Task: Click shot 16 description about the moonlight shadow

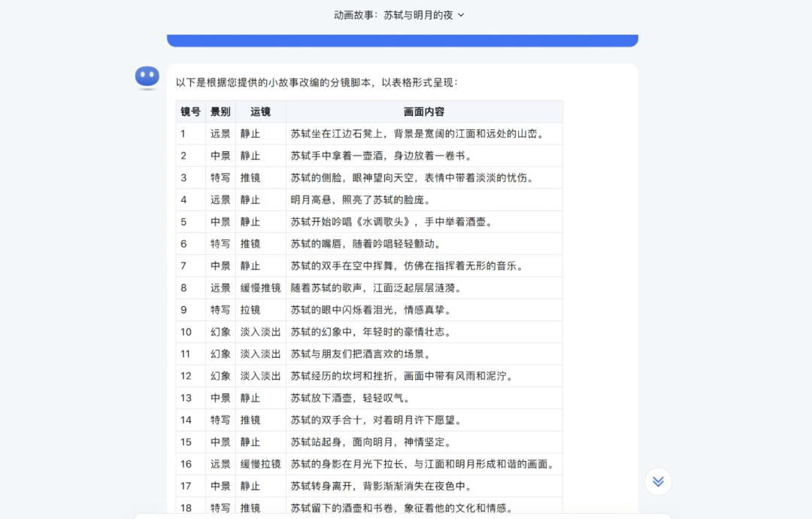Action: pos(421,464)
